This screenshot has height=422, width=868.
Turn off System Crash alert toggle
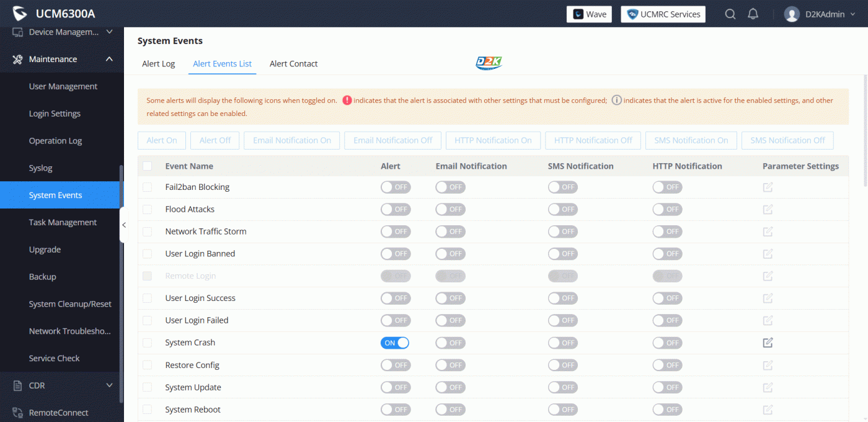click(x=395, y=343)
